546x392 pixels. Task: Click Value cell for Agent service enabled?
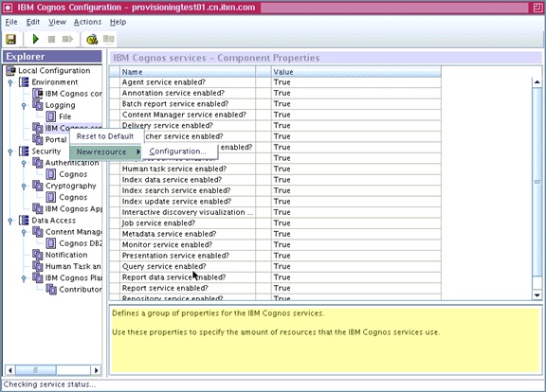[355, 82]
